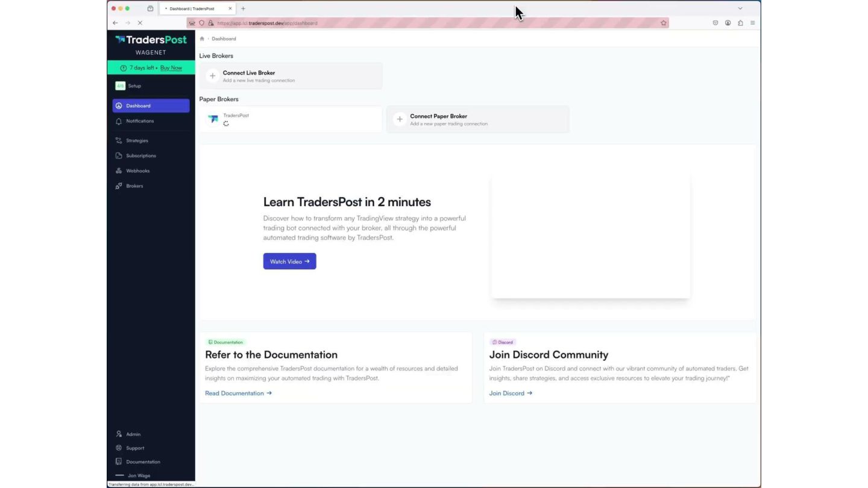Viewport: 868px width, 488px height.
Task: Click the address bar URL field
Action: click(x=428, y=23)
